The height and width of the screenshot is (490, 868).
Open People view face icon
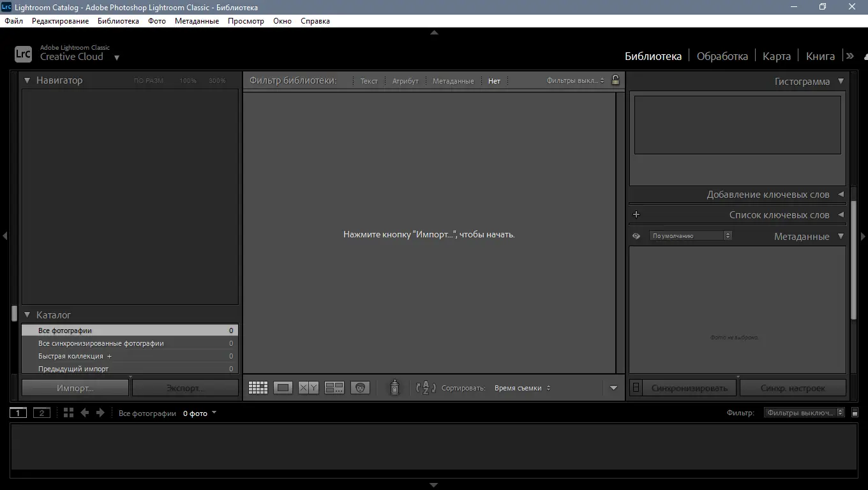360,388
